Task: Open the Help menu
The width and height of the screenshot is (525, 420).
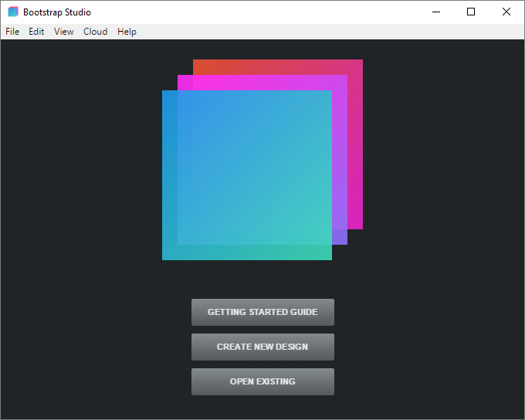Action: click(127, 32)
